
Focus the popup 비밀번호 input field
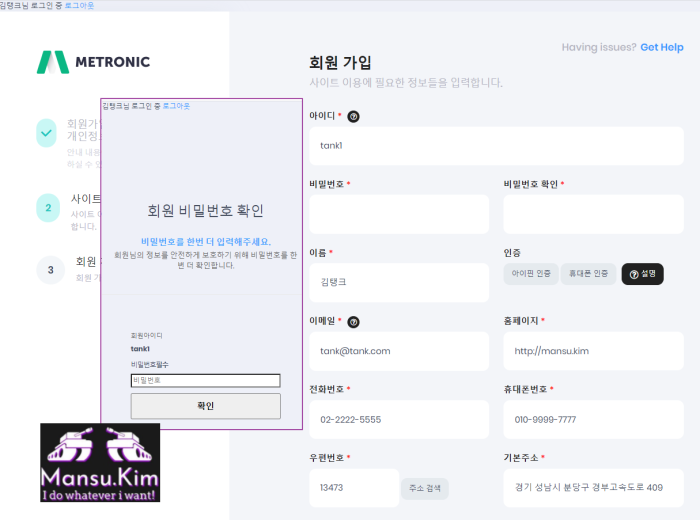205,380
